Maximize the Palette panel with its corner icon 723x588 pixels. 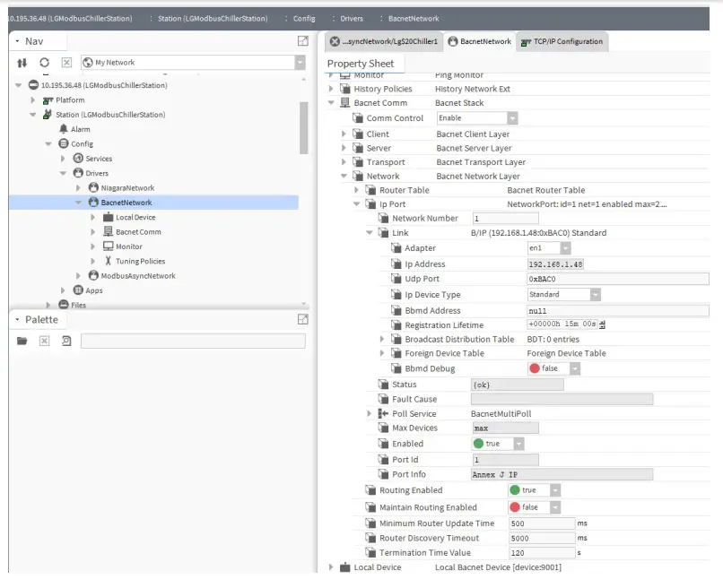tap(303, 319)
